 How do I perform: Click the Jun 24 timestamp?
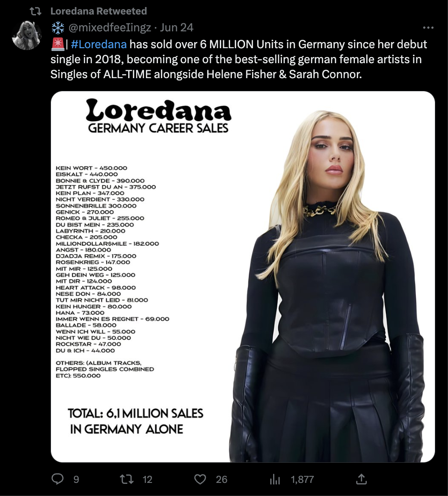click(176, 28)
